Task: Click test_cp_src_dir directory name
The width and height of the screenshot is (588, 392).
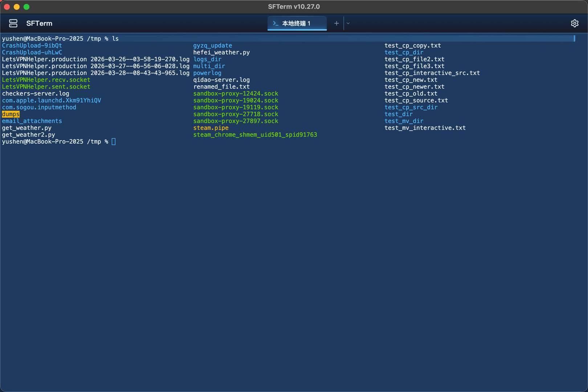Action: tap(411, 107)
